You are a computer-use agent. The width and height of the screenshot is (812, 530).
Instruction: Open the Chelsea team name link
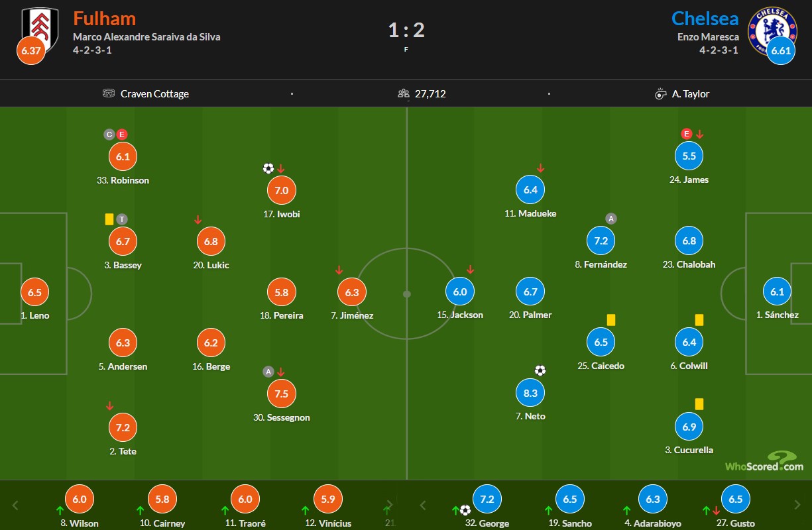tap(705, 18)
